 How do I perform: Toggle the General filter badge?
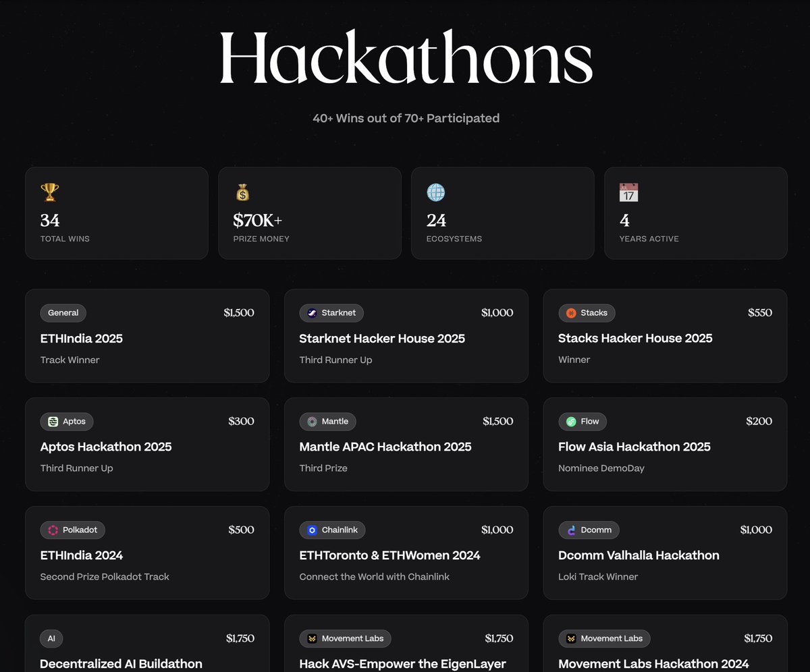click(63, 313)
